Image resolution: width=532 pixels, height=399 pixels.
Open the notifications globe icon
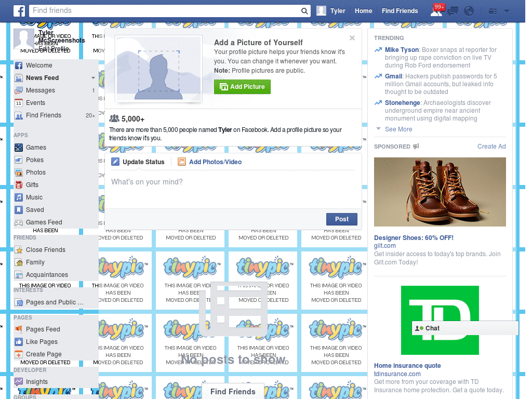[469, 11]
